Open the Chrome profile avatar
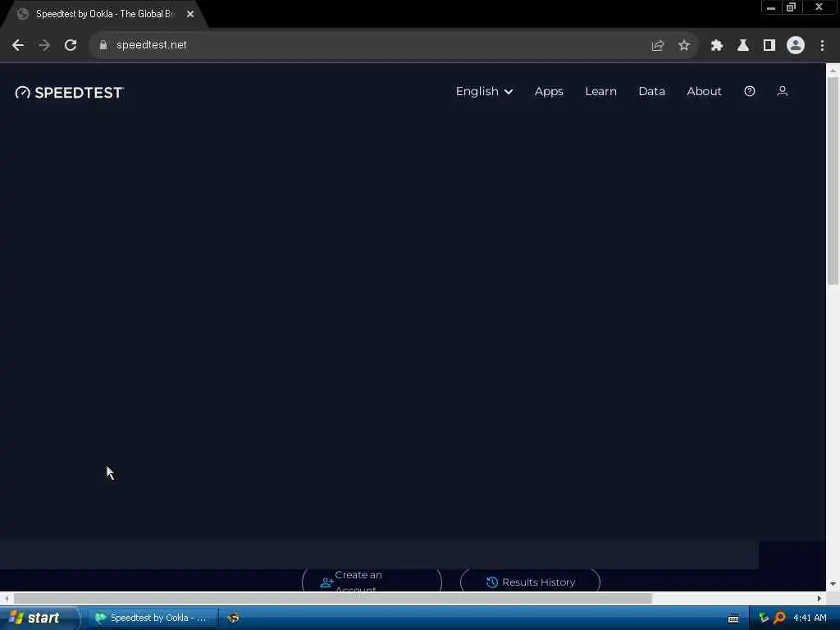Screen dimensions: 840x630 coord(796,46)
